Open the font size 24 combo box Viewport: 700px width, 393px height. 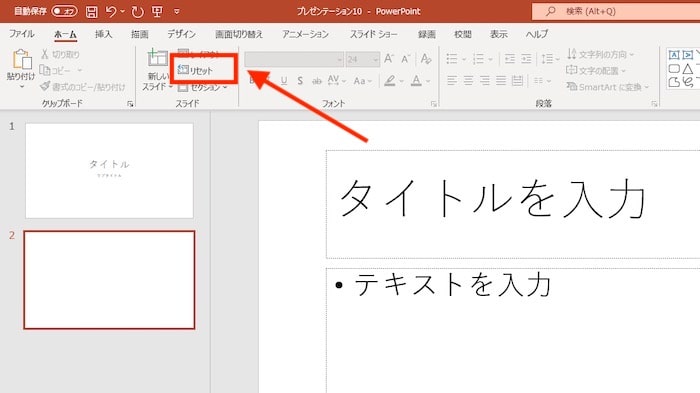pos(362,59)
